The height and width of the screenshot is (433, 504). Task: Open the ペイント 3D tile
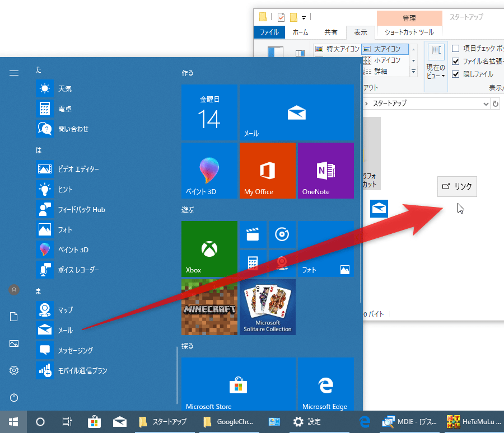(209, 171)
